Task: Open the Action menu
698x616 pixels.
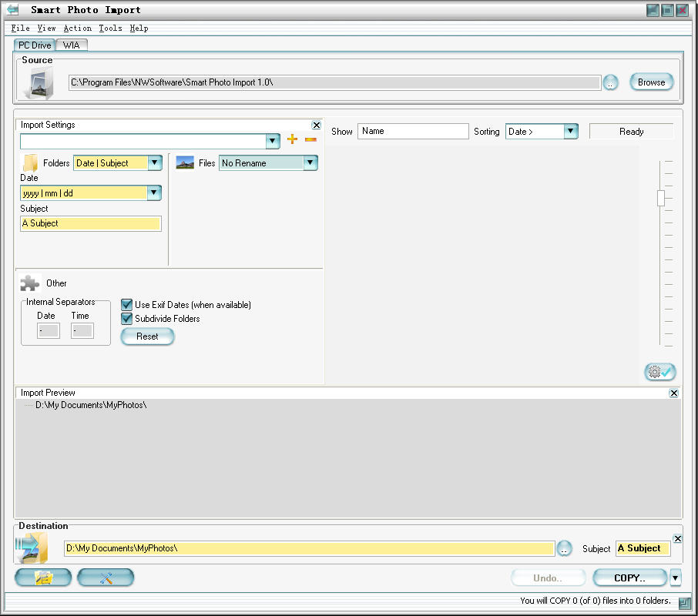Action: pyautogui.click(x=77, y=28)
